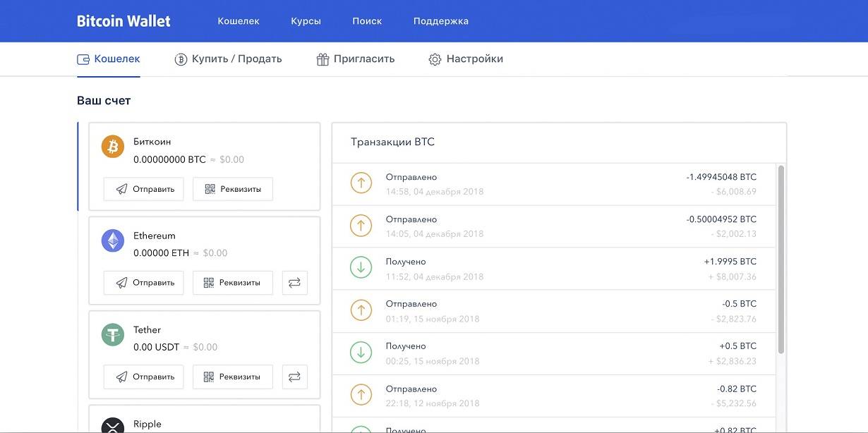Click the received arrow icon for +1.9995 BTC
This screenshot has height=433, width=868.
[361, 269]
